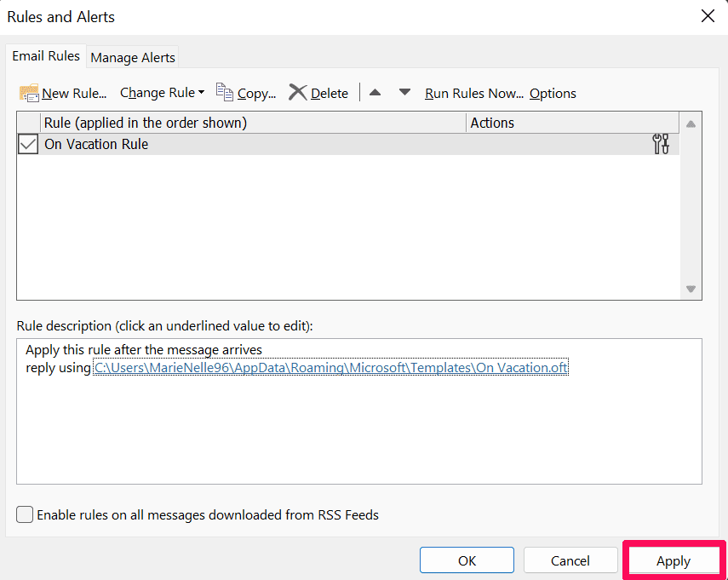Viewport: 728px width, 580px height.
Task: Click the New Rule envelope icon
Action: tap(29, 93)
